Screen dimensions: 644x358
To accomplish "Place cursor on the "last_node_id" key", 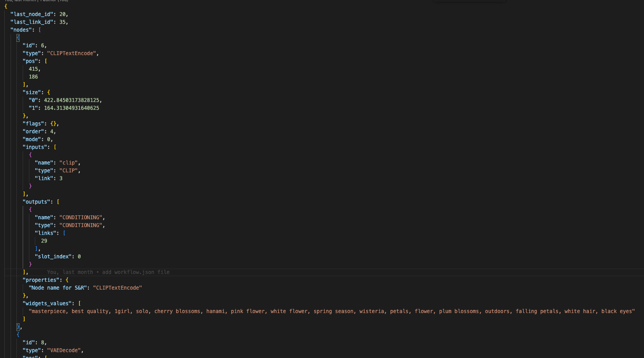I will click(32, 14).
